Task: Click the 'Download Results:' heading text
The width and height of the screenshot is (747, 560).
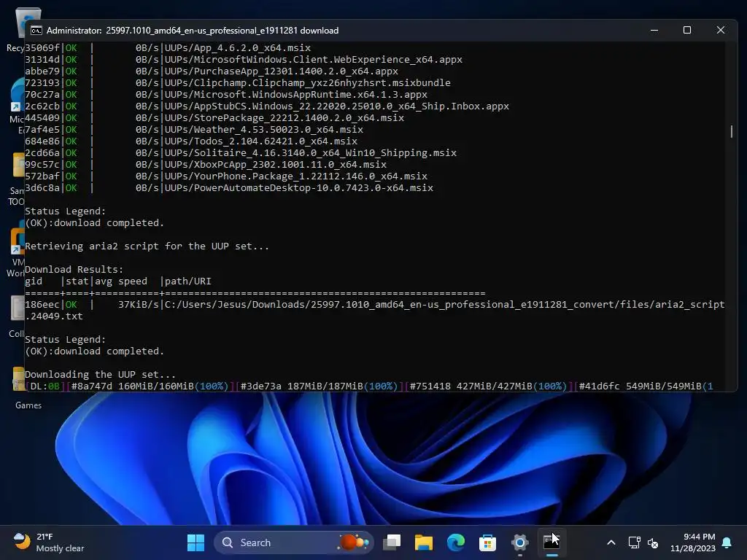Action: coord(74,270)
